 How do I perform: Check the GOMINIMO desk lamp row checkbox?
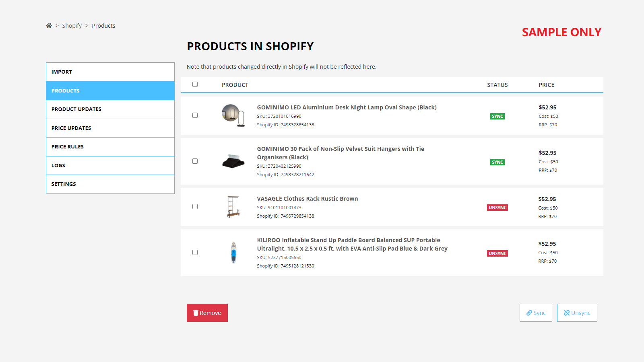coord(195,115)
